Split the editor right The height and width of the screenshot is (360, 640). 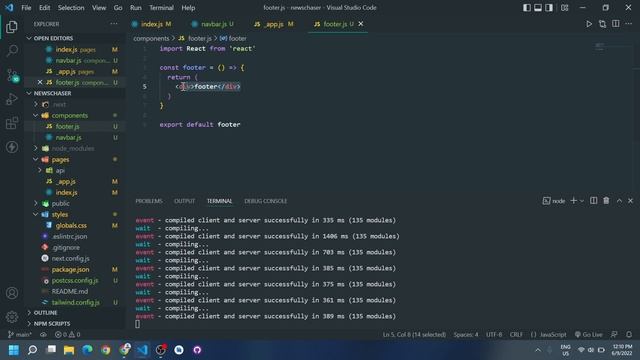click(x=616, y=24)
